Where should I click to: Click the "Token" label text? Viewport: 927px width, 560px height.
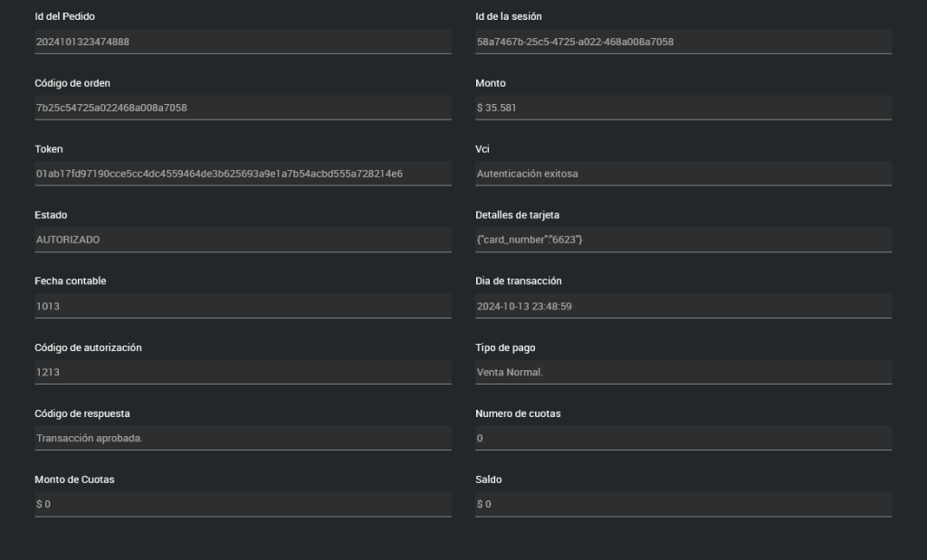(49, 149)
